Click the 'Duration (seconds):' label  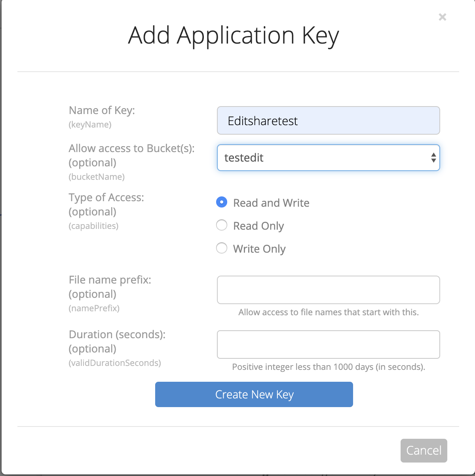[117, 334]
